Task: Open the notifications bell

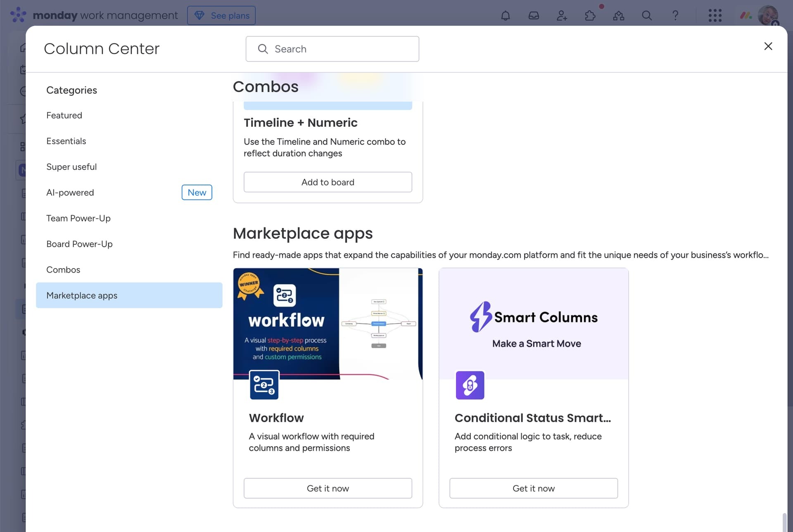Action: coord(505,16)
